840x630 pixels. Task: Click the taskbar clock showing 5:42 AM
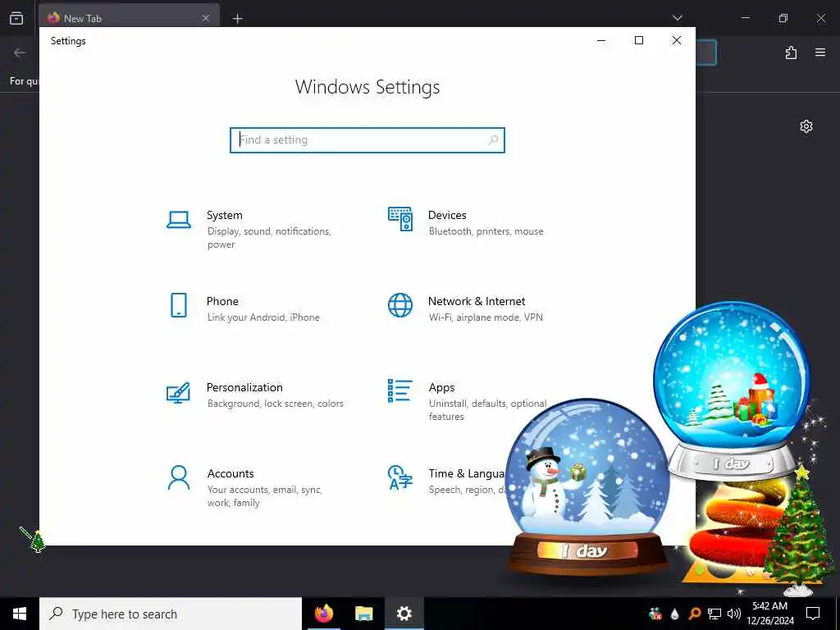click(769, 614)
